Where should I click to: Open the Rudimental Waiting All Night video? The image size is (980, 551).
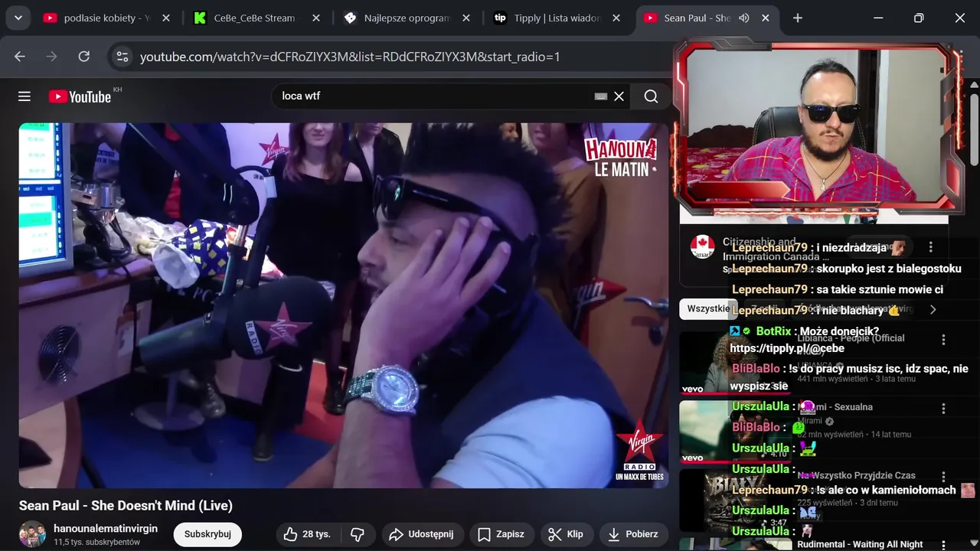(x=860, y=544)
